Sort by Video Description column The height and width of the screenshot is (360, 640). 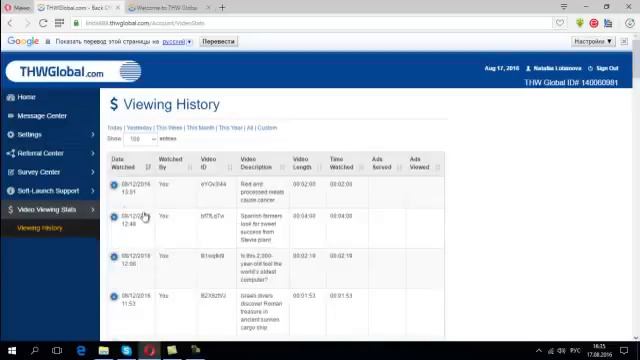pos(263,163)
